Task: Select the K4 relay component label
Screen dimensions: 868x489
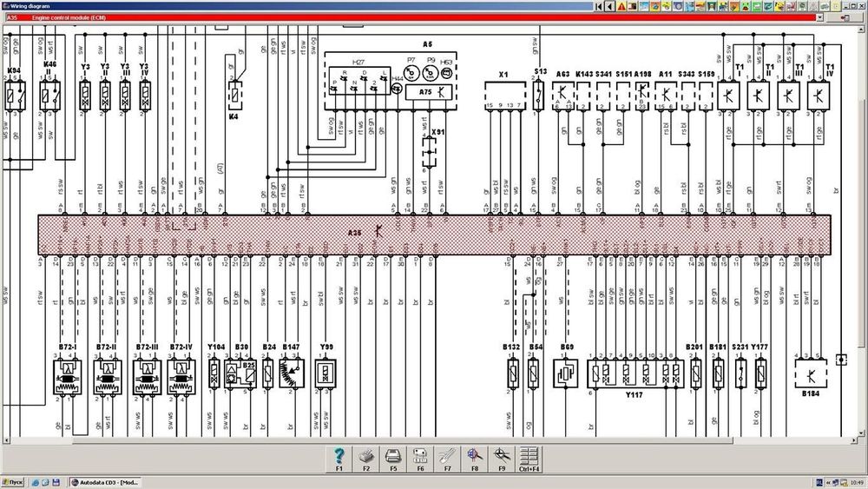Action: [x=233, y=117]
